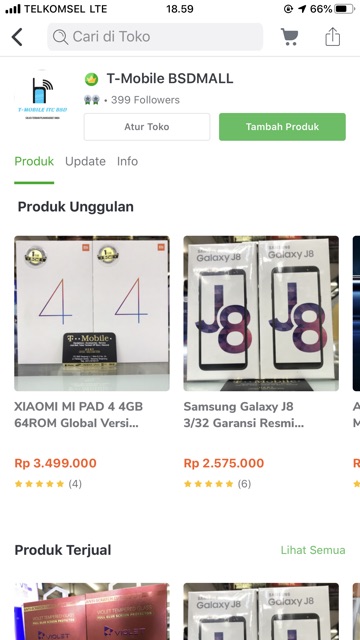
Task: Open the shopping cart icon
Action: pyautogui.click(x=289, y=37)
